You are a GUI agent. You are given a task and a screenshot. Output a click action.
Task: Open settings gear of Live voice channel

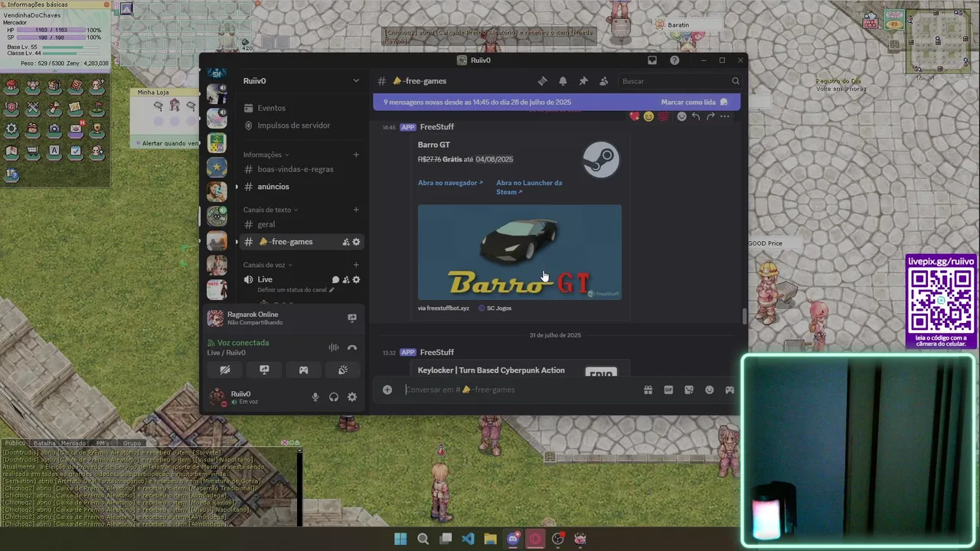click(x=356, y=280)
